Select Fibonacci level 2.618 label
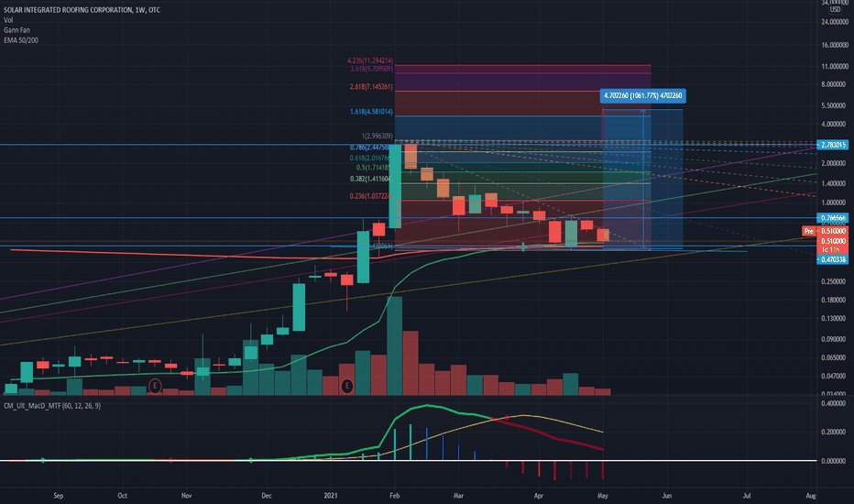 (x=371, y=87)
